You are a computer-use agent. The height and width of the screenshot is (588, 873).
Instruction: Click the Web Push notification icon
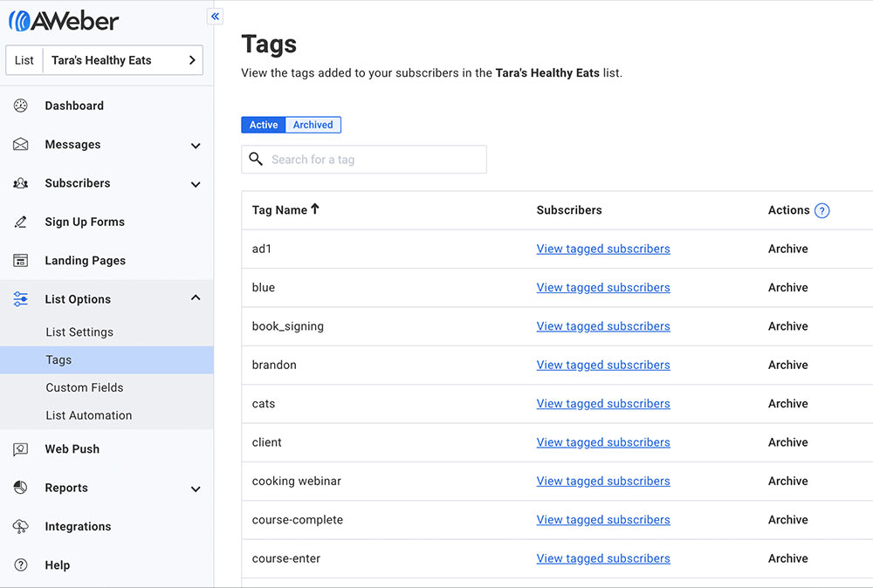21,449
